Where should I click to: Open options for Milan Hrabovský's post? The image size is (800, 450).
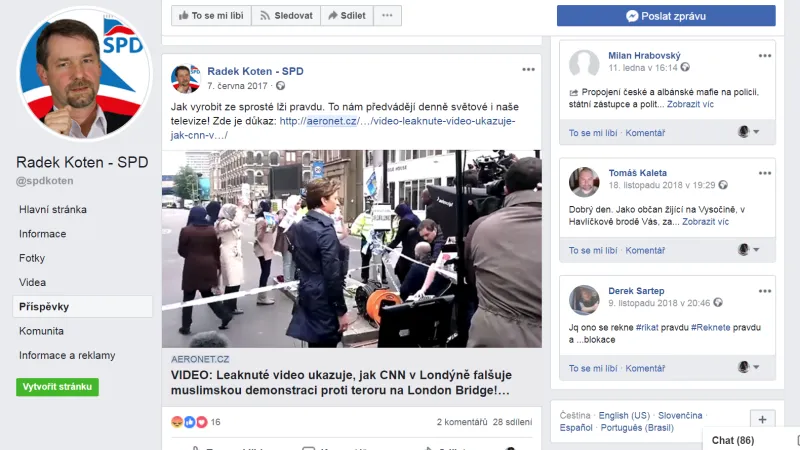[x=764, y=56]
